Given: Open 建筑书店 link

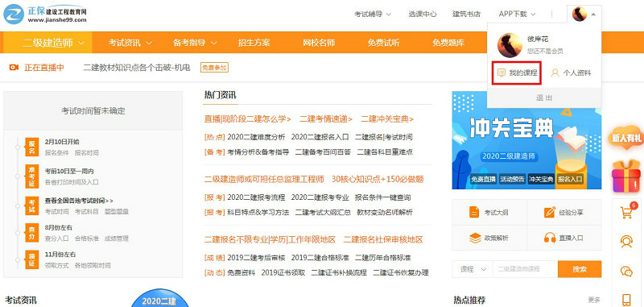Looking at the screenshot, I should tap(467, 14).
